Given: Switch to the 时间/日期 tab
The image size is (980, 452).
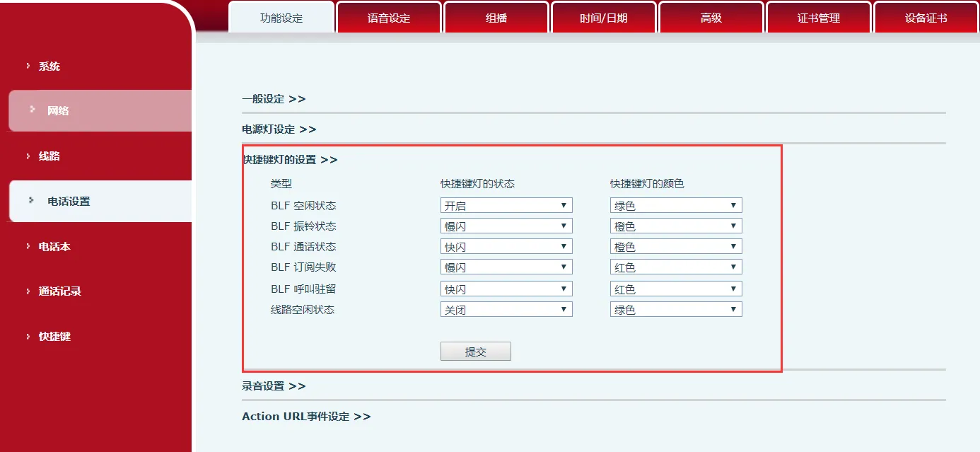Looking at the screenshot, I should (x=604, y=18).
